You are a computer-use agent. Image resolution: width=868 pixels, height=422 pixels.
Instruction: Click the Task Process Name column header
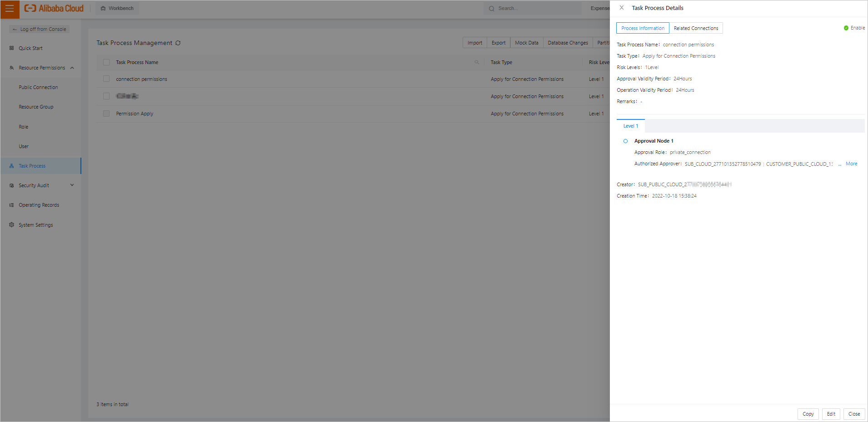[137, 62]
